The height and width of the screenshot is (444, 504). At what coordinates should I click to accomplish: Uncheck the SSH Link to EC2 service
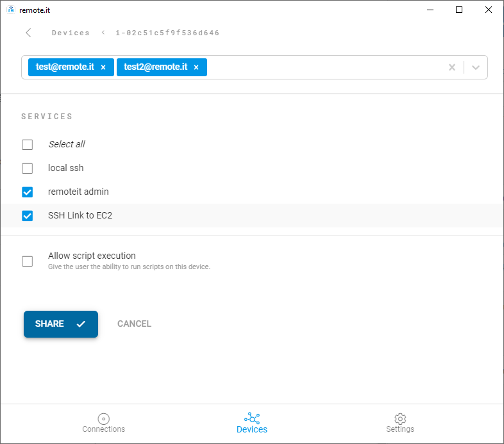tap(28, 216)
